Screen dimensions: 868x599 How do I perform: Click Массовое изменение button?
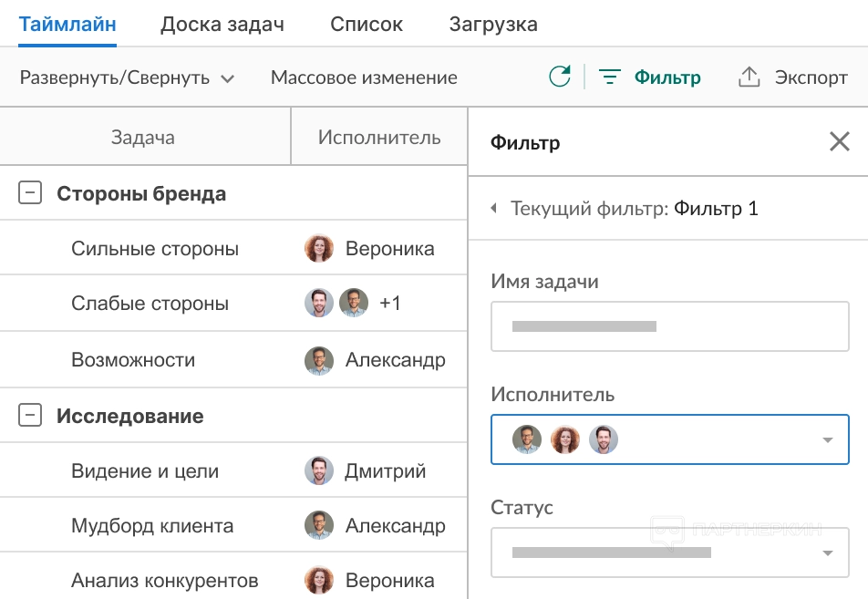click(x=364, y=77)
